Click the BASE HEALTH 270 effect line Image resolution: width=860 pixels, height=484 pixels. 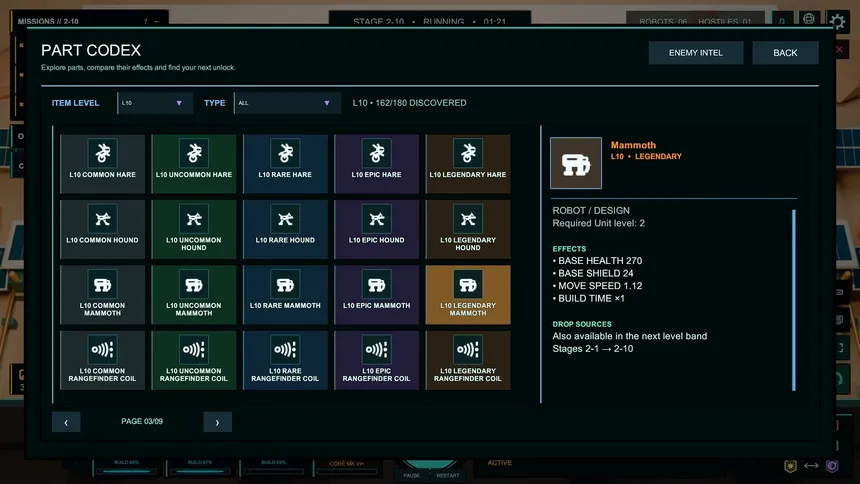597,261
